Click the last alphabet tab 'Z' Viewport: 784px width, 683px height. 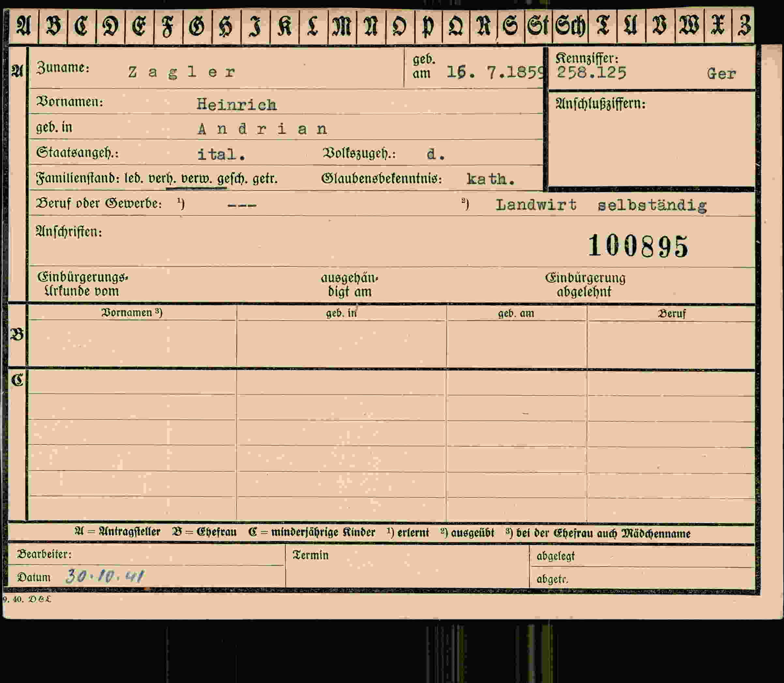tap(743, 26)
